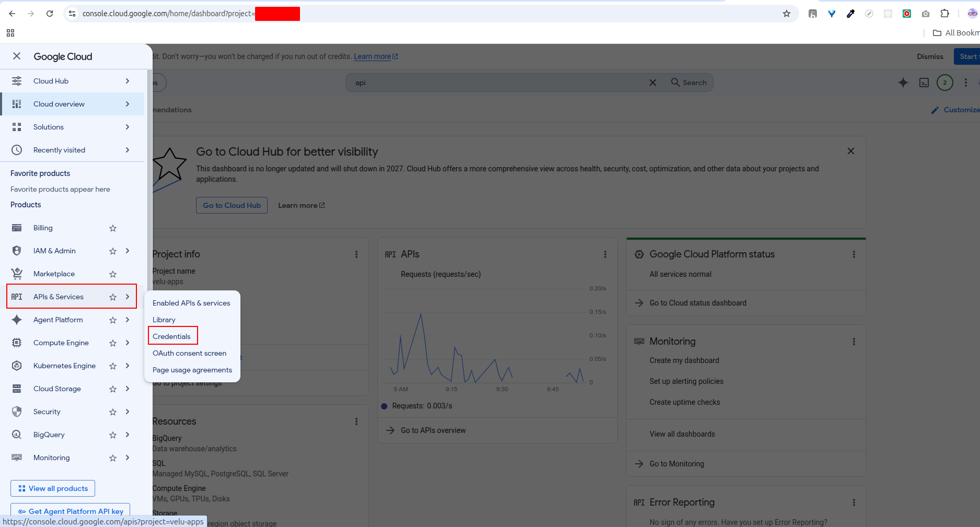Click the Marketplace cart icon

click(17, 274)
